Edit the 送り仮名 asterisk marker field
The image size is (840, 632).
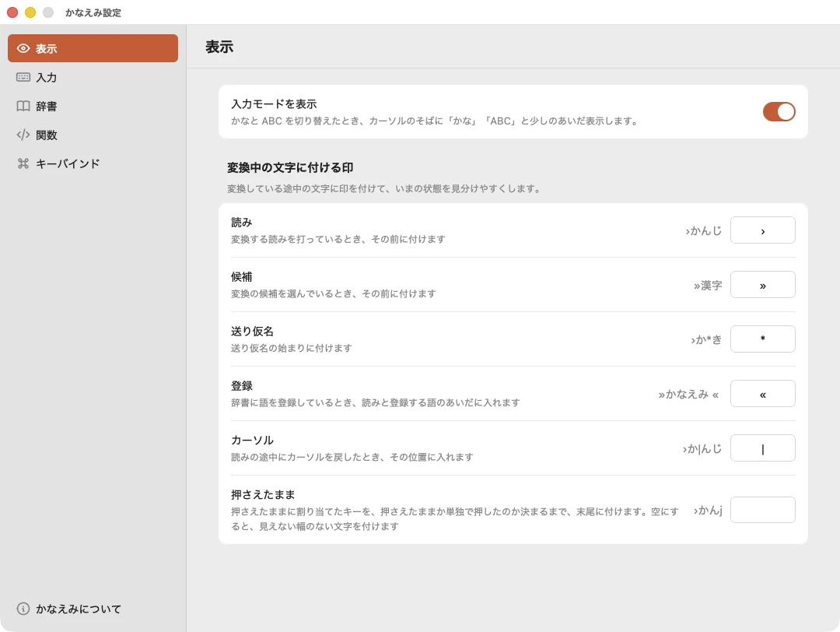coord(762,339)
